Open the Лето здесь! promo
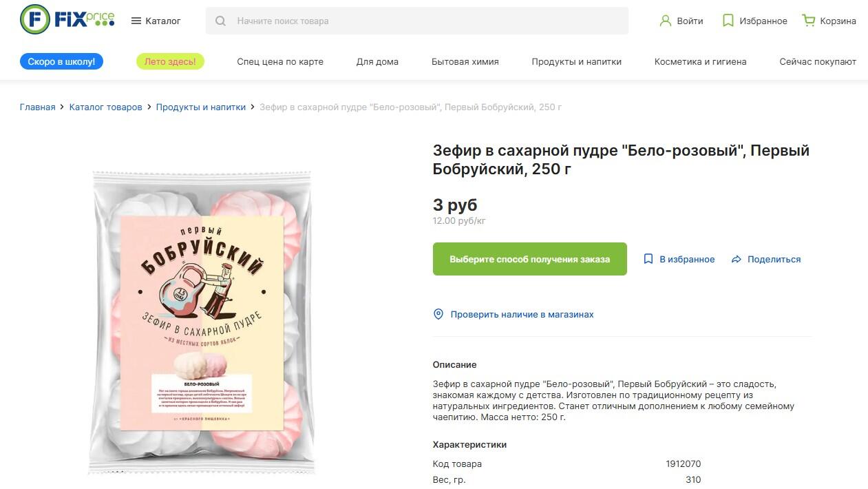 (x=170, y=62)
